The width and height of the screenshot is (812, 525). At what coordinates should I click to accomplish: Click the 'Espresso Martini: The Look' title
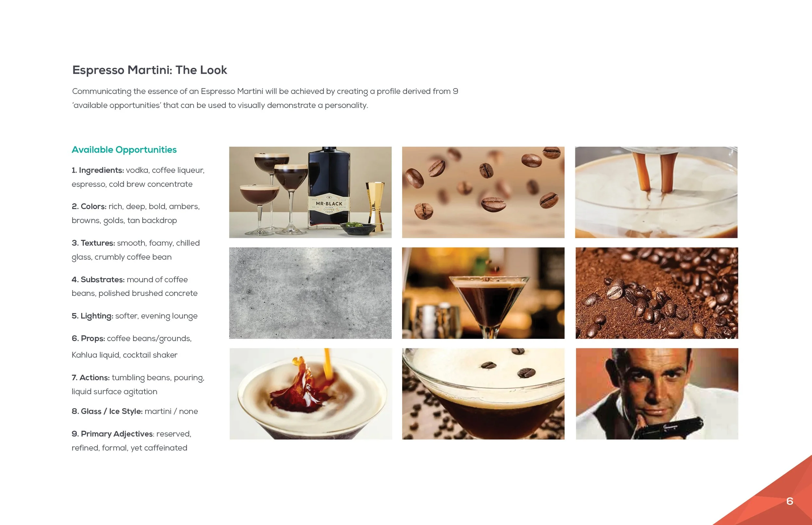[149, 70]
